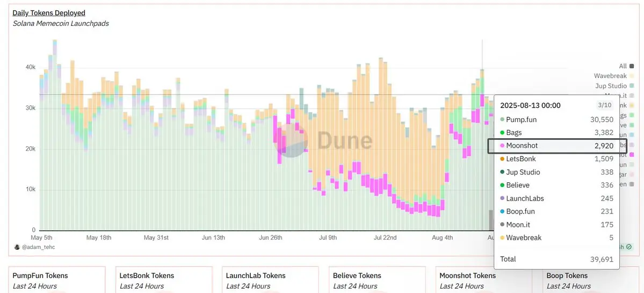Open the LetsBonk Tokens card title
Screen dimensions: 644x293
click(147, 276)
